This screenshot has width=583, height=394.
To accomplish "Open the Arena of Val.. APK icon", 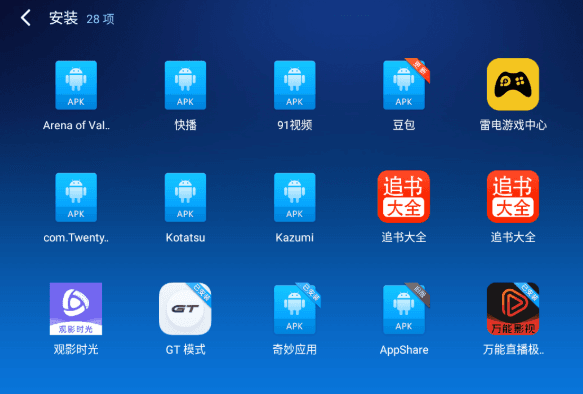I will tap(76, 85).
